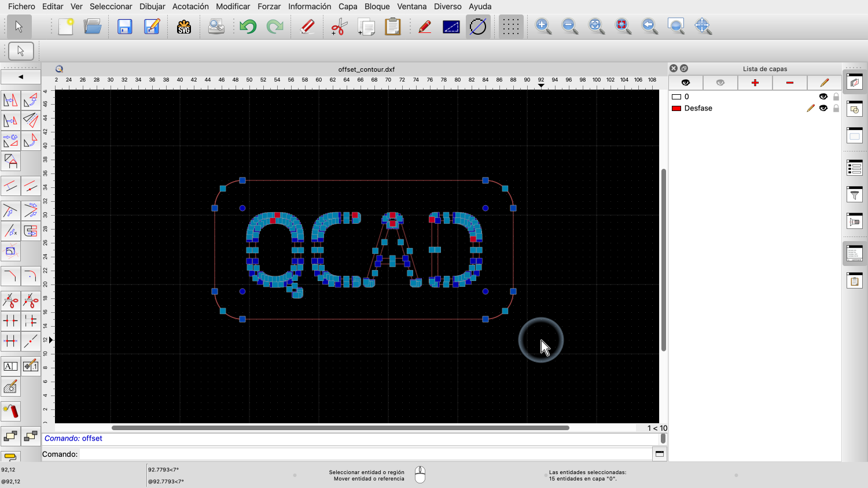Select the Explode dynamite tool

[11, 411]
